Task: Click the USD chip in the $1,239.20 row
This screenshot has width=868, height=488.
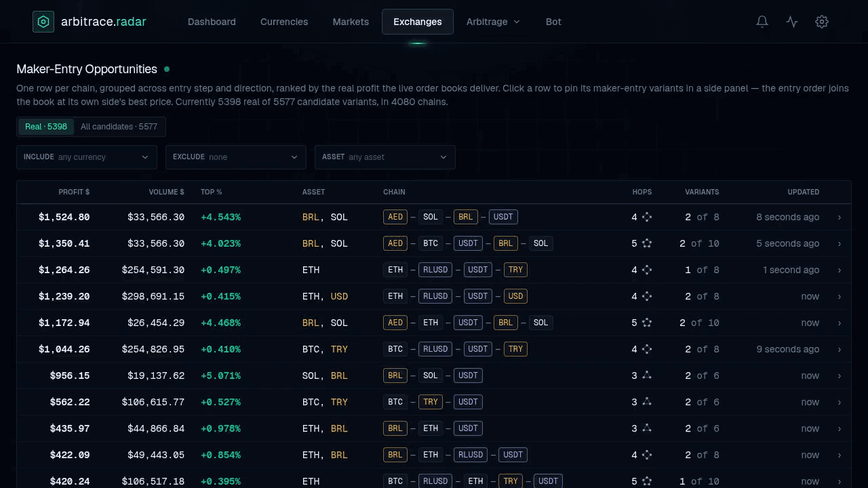Action: (x=515, y=296)
